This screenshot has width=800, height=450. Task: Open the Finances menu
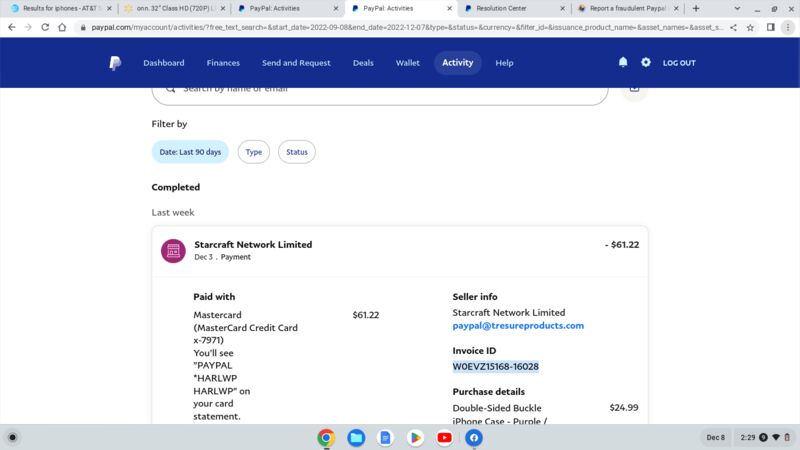pyautogui.click(x=223, y=63)
